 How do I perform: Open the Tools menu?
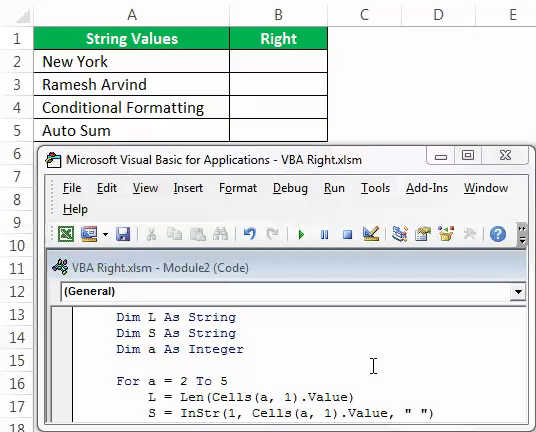pos(375,188)
